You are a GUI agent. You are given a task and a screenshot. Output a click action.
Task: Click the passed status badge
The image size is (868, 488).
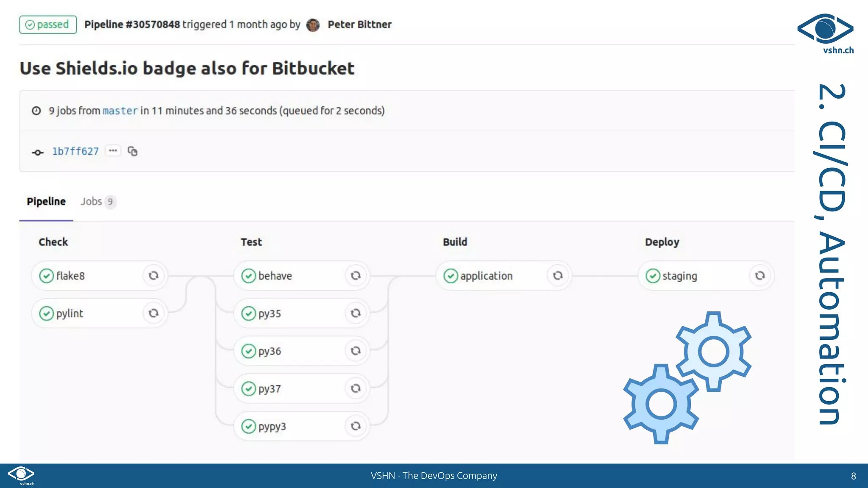coord(48,25)
